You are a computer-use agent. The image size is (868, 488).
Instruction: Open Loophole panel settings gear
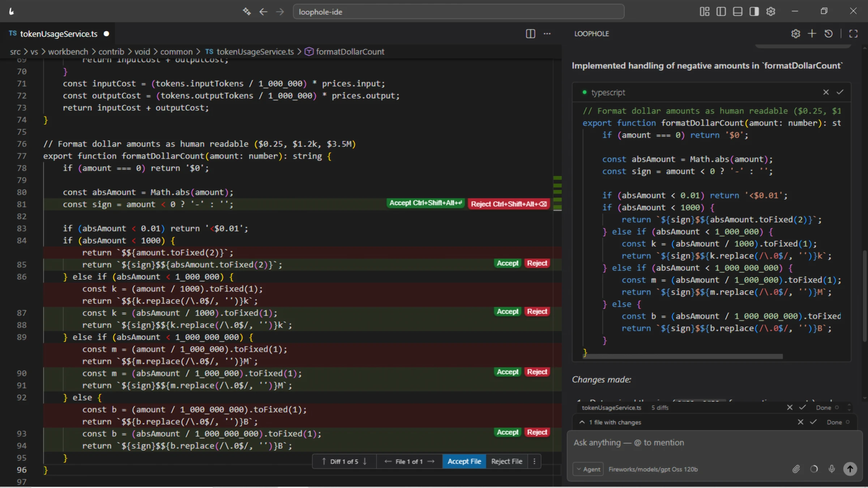pyautogui.click(x=795, y=34)
